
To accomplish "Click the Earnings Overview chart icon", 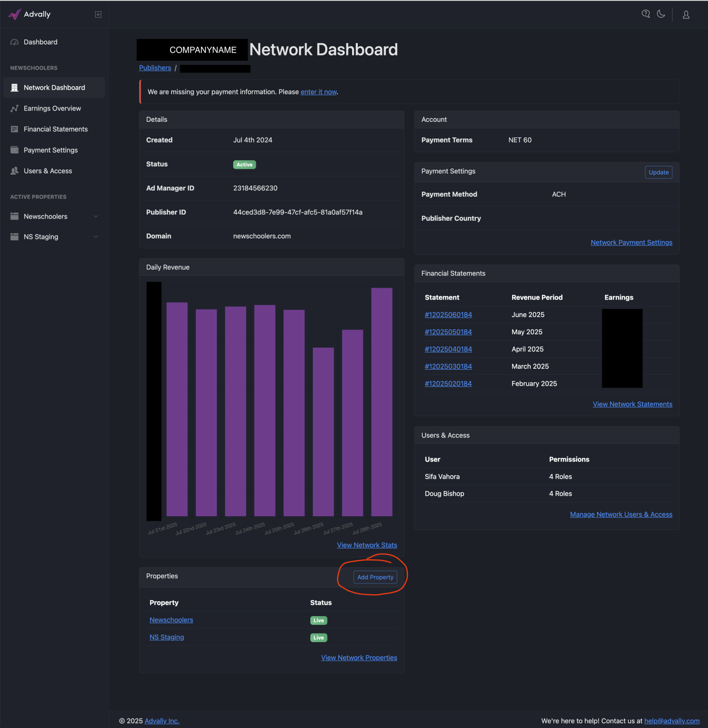I will click(x=14, y=109).
